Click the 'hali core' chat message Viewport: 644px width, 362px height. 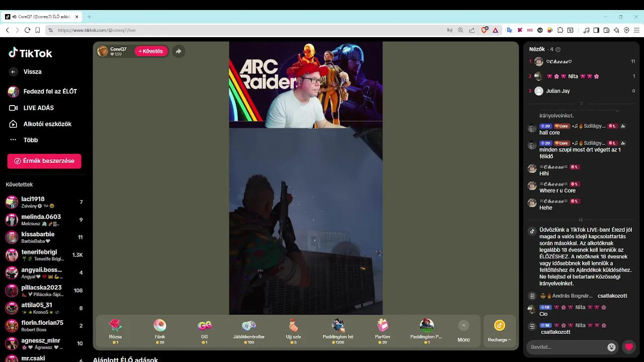[x=549, y=133]
